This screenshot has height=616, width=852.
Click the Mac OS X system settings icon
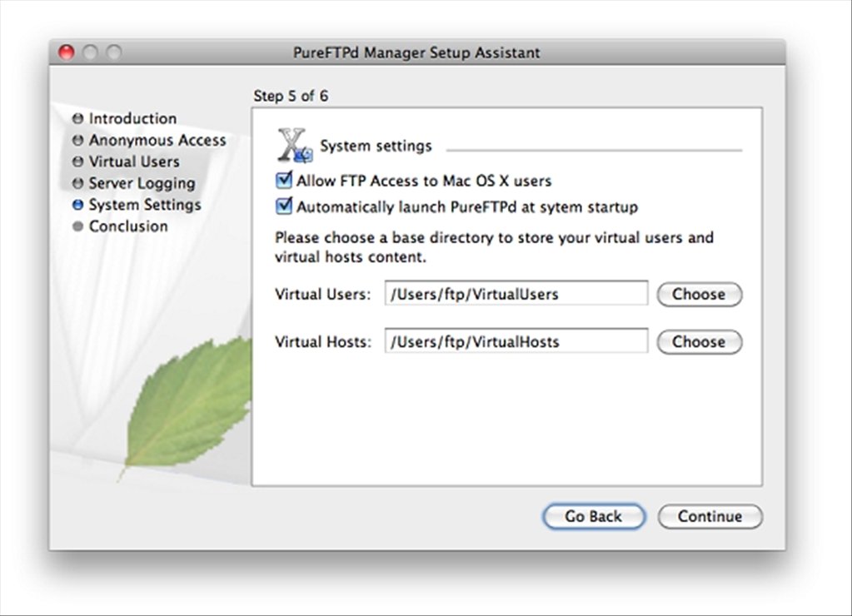click(x=295, y=146)
